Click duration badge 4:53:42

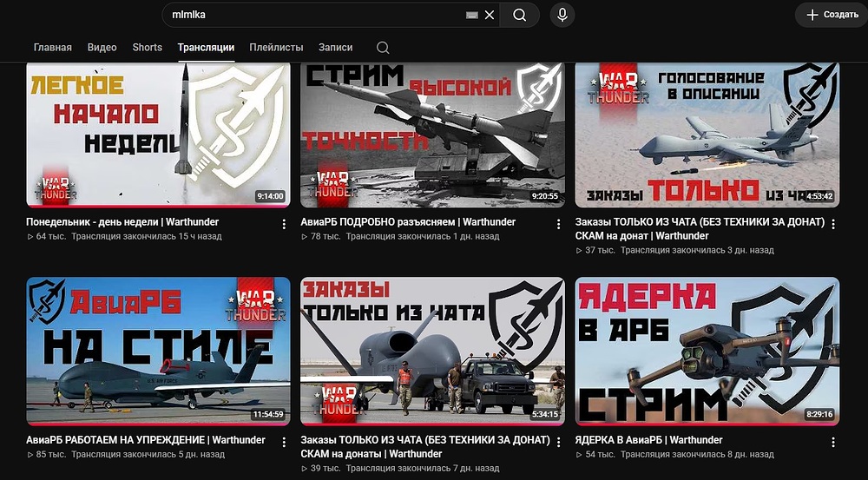819,196
